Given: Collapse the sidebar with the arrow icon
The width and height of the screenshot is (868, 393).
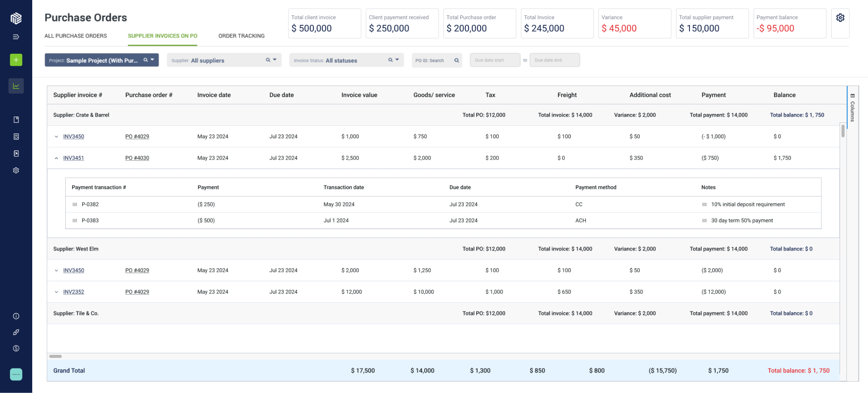Looking at the screenshot, I should [x=16, y=37].
